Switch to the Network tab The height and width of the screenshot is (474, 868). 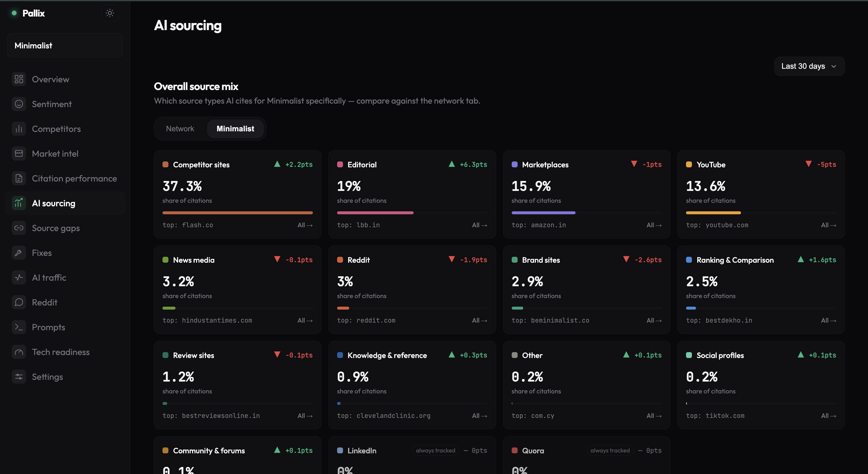click(x=180, y=129)
